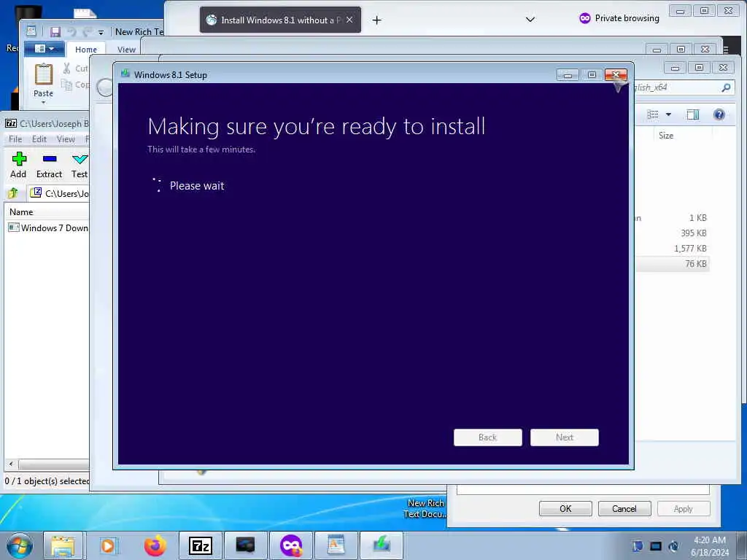This screenshot has width=747, height=560.
Task: Click the Windows Setup taskbar icon
Action: (x=382, y=545)
